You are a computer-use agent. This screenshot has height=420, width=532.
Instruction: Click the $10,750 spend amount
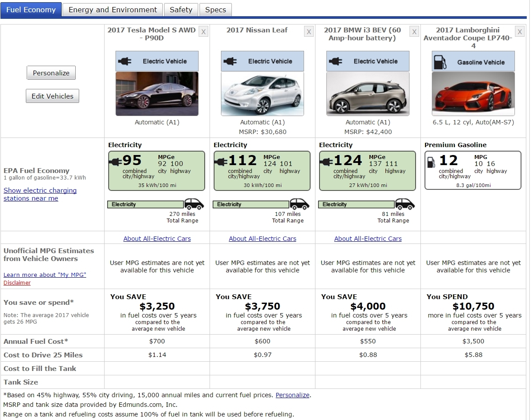click(473, 307)
